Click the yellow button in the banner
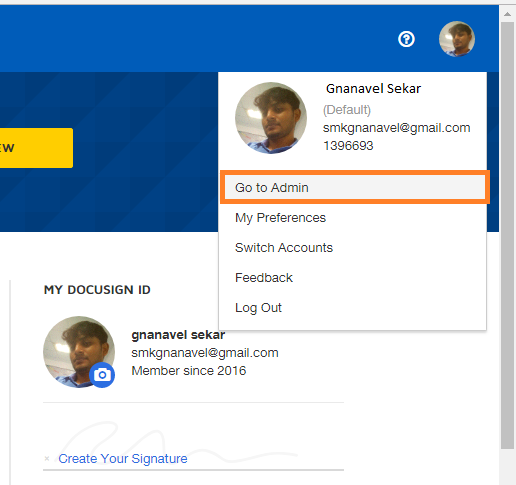 tap(36, 148)
